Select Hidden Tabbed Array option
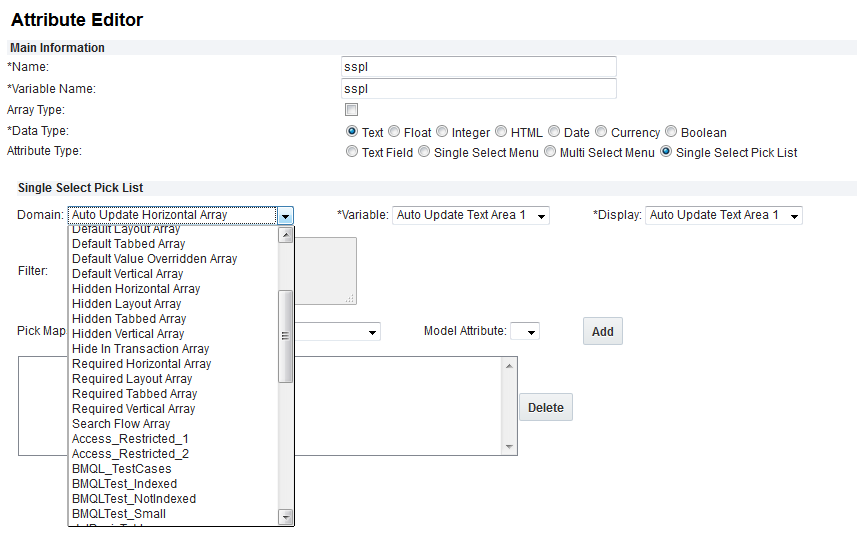 point(173,319)
